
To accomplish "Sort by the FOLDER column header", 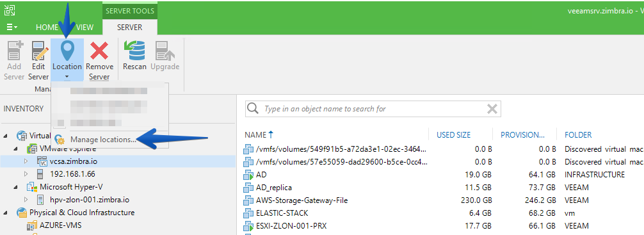I will coord(578,134).
